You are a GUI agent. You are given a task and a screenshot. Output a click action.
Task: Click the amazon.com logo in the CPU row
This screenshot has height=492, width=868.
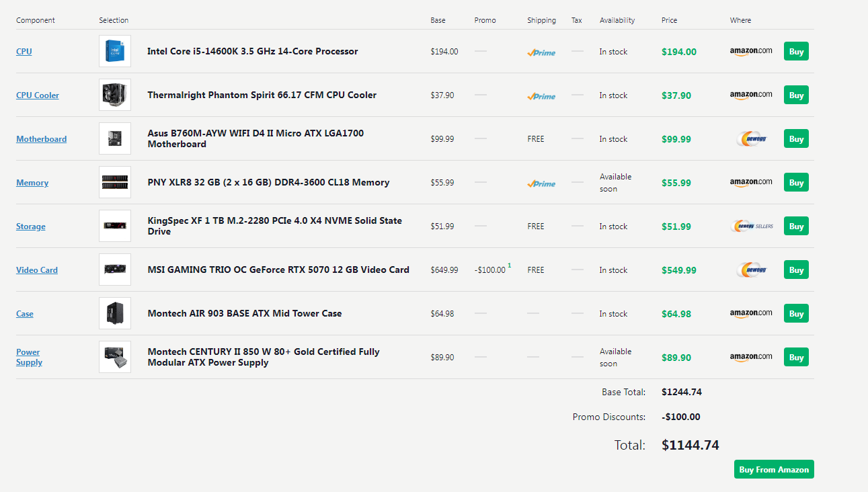(751, 51)
